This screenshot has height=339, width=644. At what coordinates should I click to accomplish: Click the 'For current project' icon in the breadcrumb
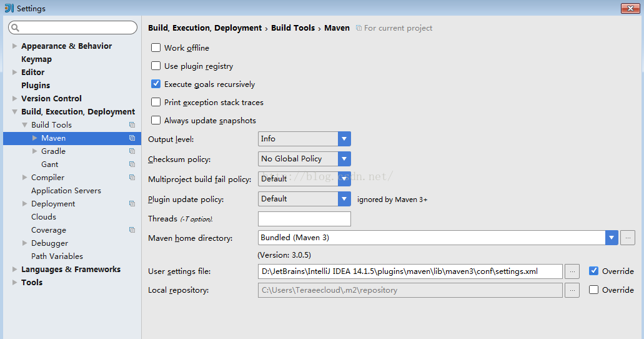(359, 28)
